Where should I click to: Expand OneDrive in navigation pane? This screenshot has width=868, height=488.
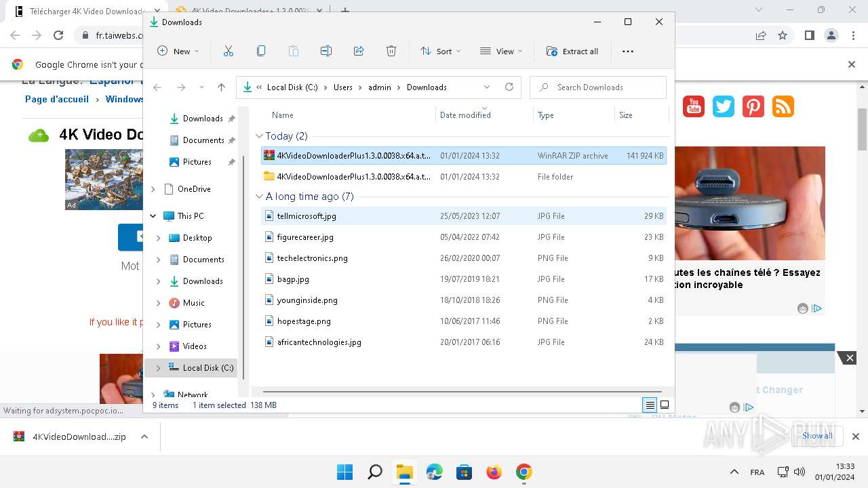coord(153,189)
